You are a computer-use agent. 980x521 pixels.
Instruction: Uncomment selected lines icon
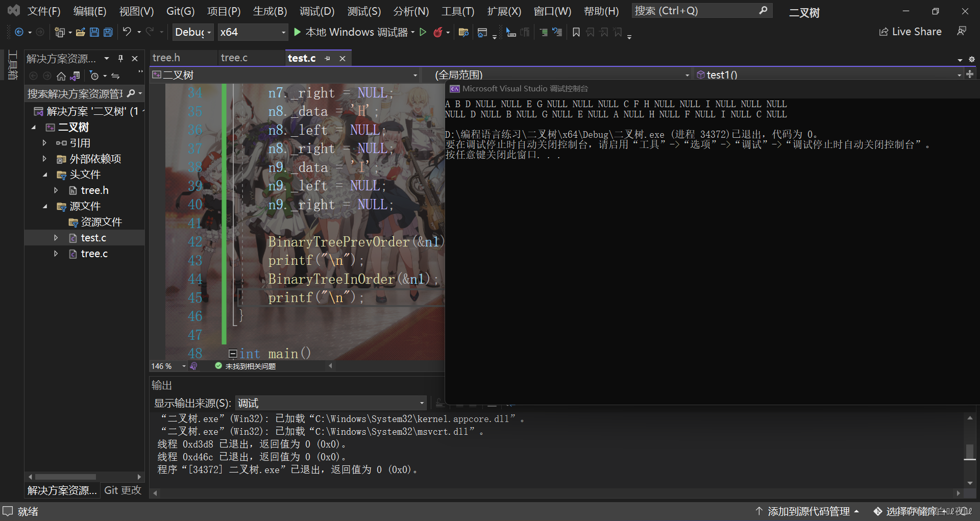coord(557,32)
